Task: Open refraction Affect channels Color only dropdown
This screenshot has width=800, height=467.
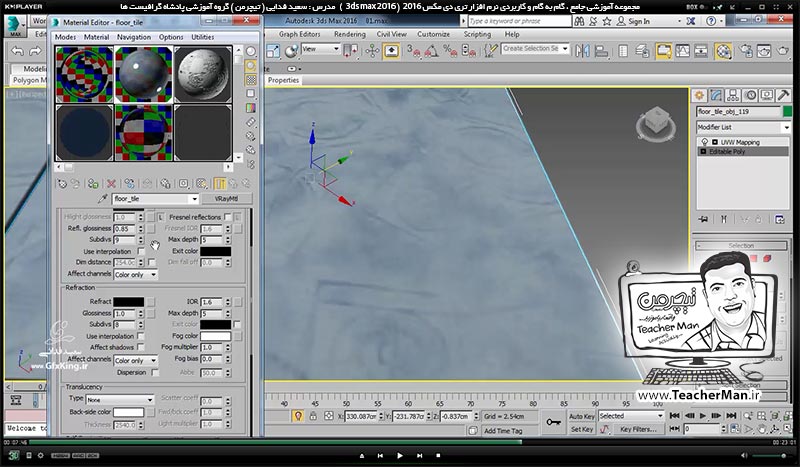Action: coord(135,360)
